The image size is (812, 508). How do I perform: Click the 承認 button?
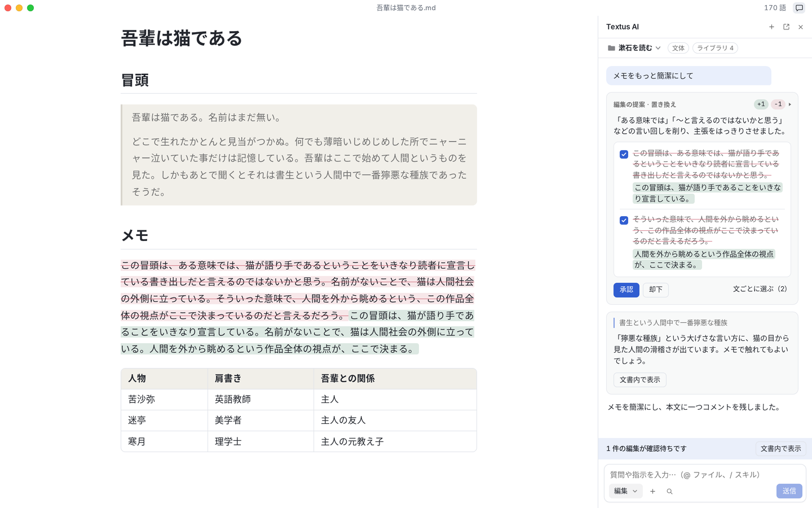626,290
